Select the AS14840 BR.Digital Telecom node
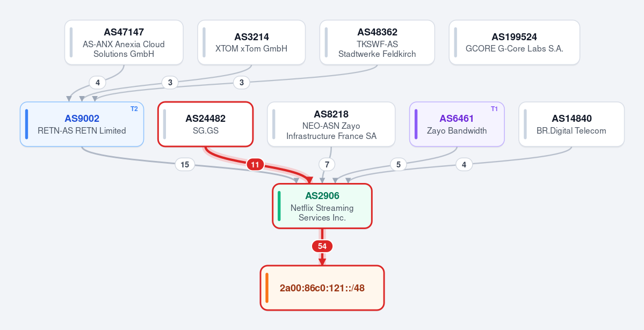The height and width of the screenshot is (330, 644). click(x=571, y=124)
